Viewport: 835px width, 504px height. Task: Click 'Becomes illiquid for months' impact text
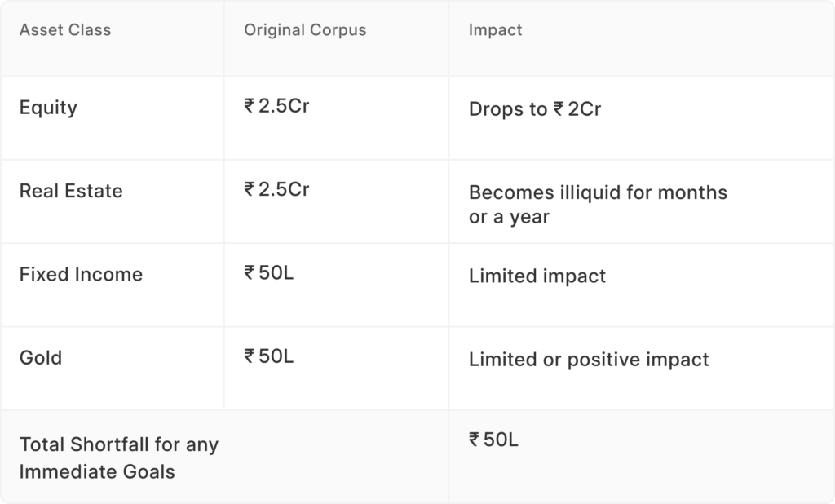pyautogui.click(x=598, y=192)
